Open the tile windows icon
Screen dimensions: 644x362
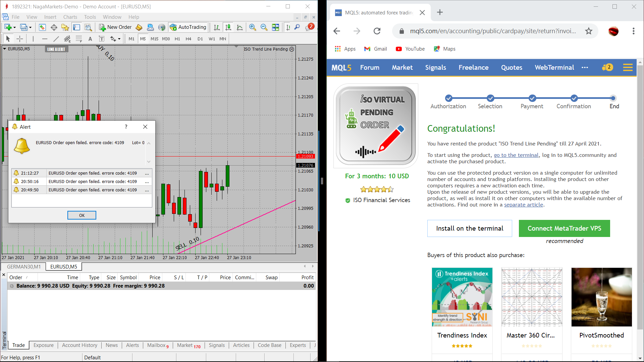[x=275, y=27]
